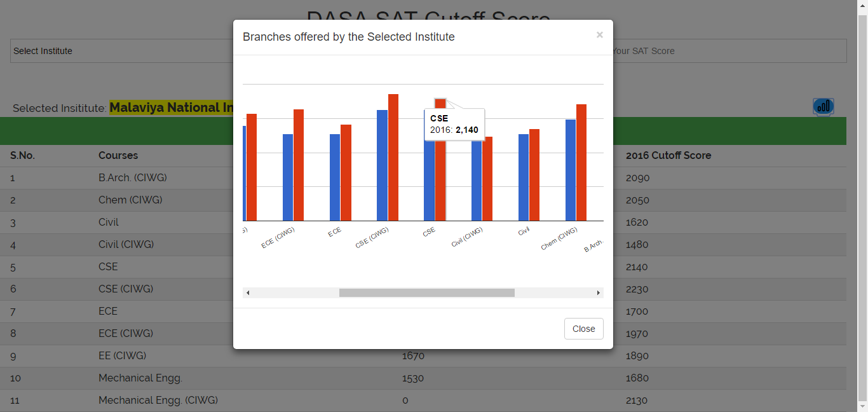868x412 pixels.
Task: Open the Select Institute dropdown
Action: tap(121, 51)
